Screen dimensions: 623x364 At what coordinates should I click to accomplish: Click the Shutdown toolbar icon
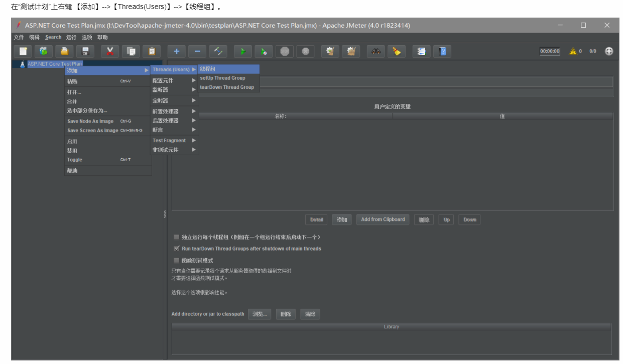tap(305, 51)
